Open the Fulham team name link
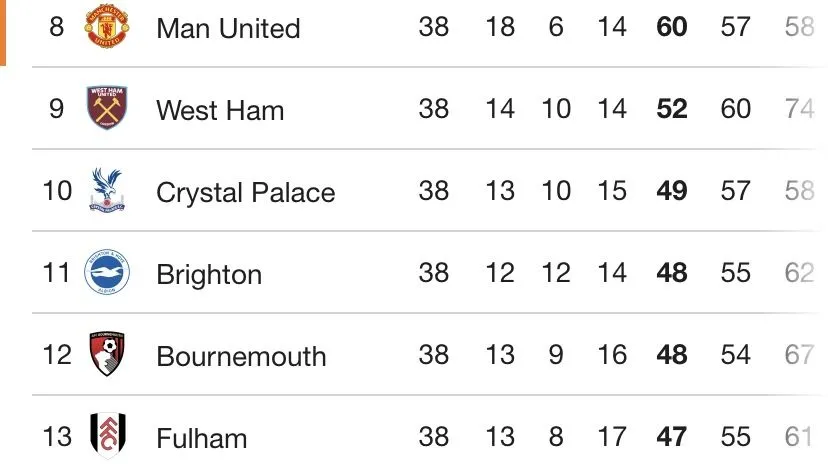This screenshot has width=828, height=465. point(201,438)
